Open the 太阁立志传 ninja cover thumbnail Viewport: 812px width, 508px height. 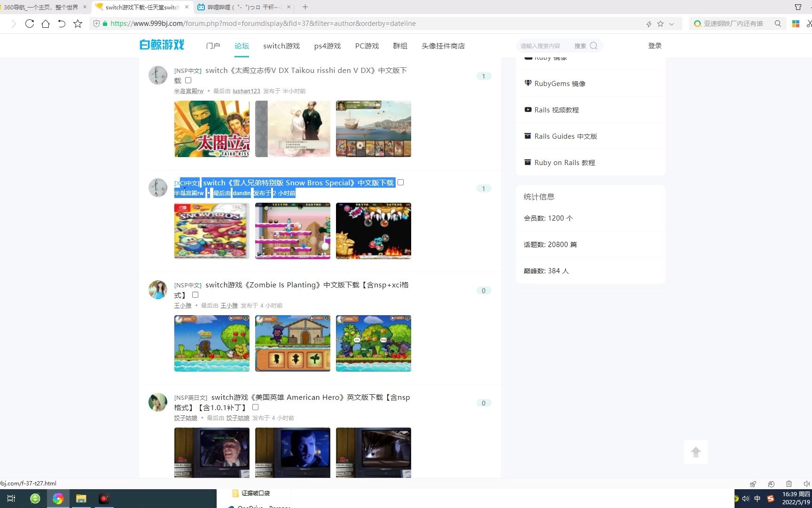coord(212,129)
